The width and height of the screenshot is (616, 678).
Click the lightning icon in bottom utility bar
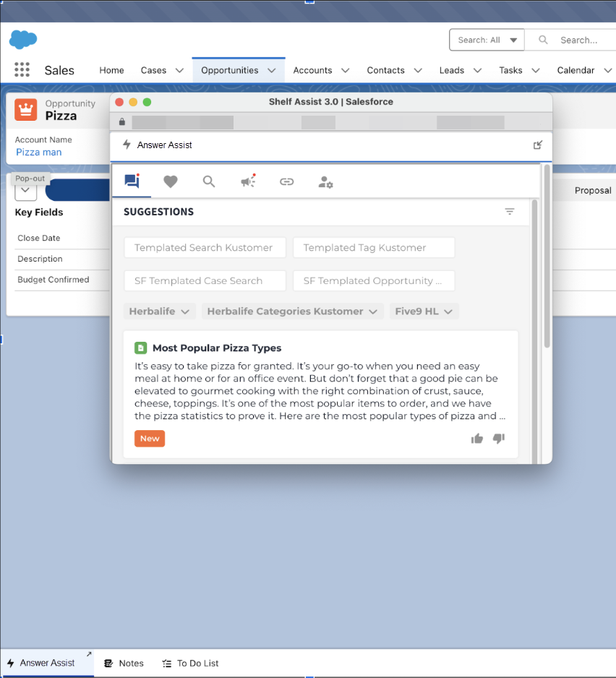coord(10,663)
